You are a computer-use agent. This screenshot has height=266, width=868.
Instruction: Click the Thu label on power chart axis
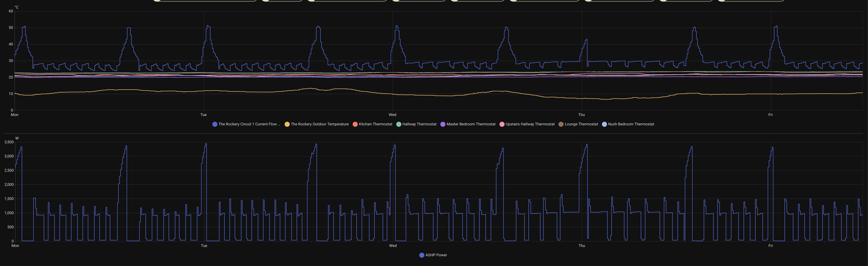[582, 246]
